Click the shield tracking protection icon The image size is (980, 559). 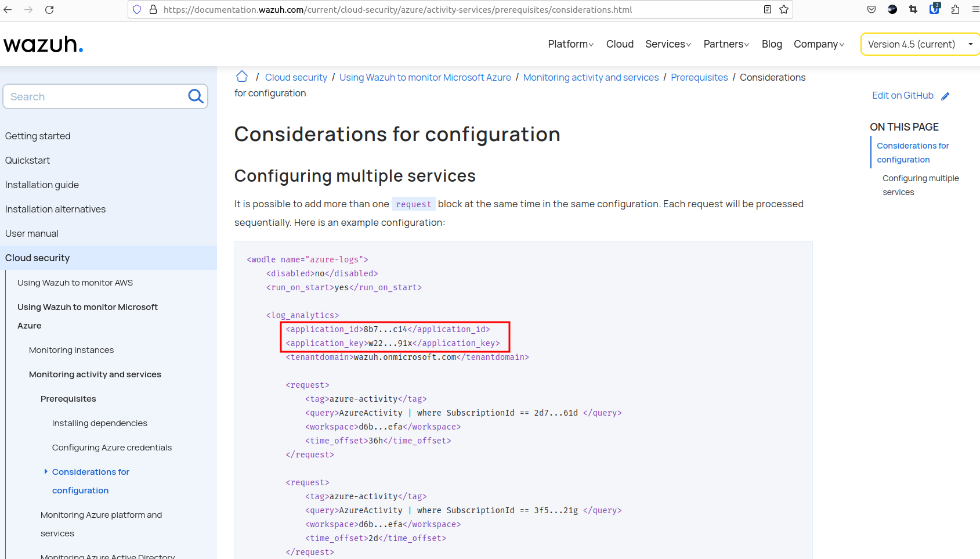click(137, 9)
